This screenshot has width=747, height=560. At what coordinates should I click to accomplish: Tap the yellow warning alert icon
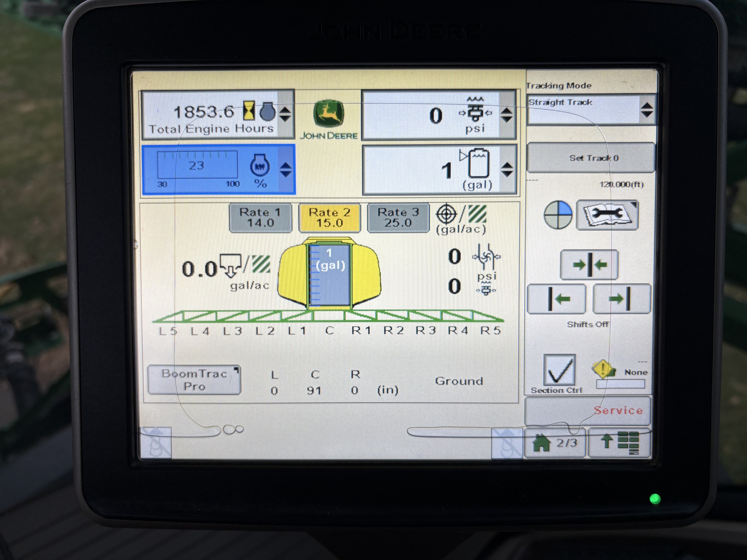[x=604, y=370]
